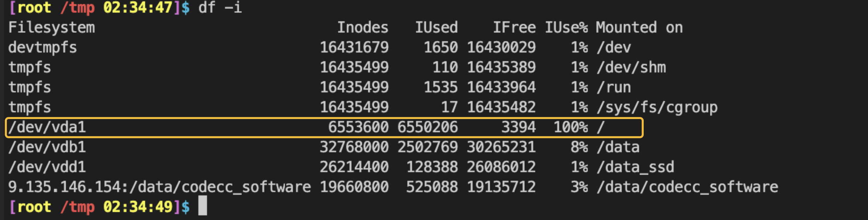This screenshot has height=220, width=868.
Task: Click the Inodes column header
Action: [362, 28]
